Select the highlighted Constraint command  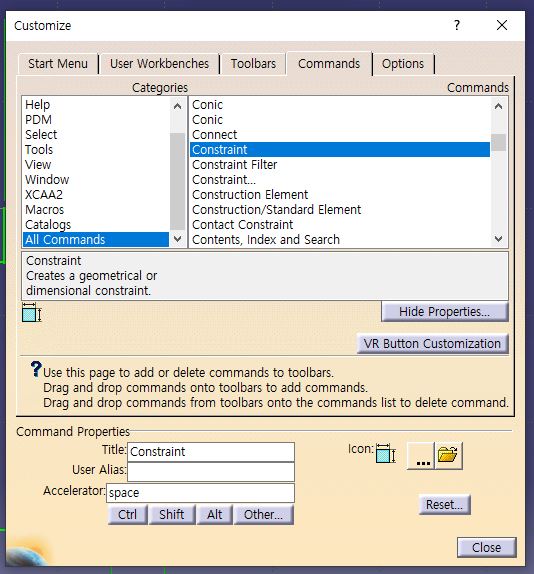click(340, 150)
